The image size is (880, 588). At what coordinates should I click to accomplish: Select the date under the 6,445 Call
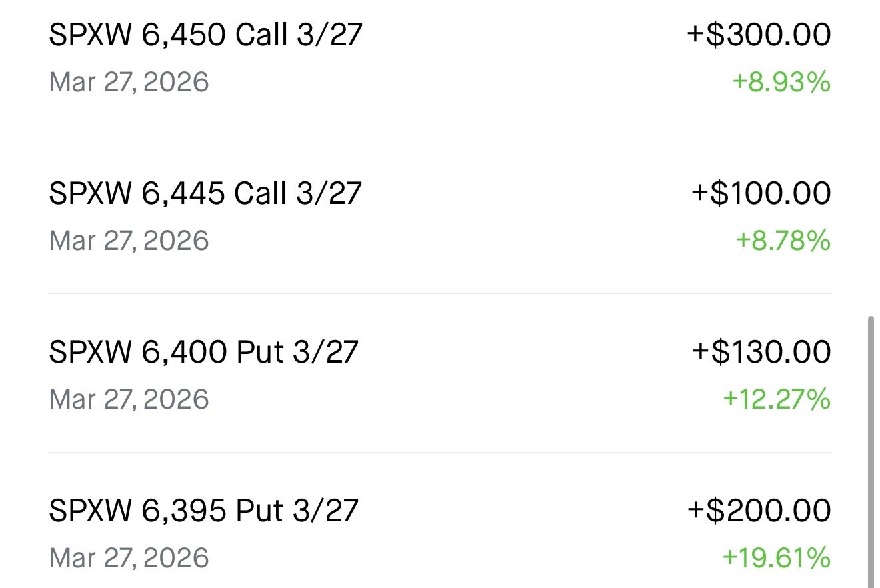pyautogui.click(x=129, y=241)
